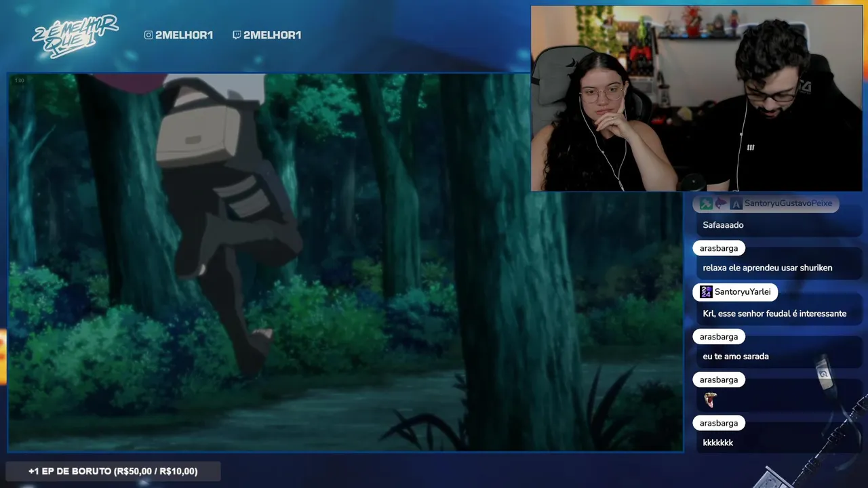Click the 2 É Melhor Que 1 logo

click(75, 37)
